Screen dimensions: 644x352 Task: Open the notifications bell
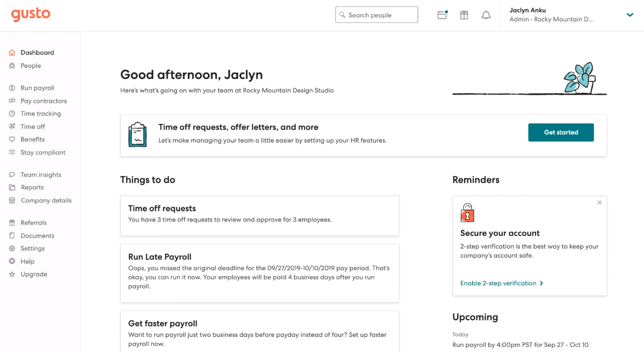pyautogui.click(x=486, y=15)
